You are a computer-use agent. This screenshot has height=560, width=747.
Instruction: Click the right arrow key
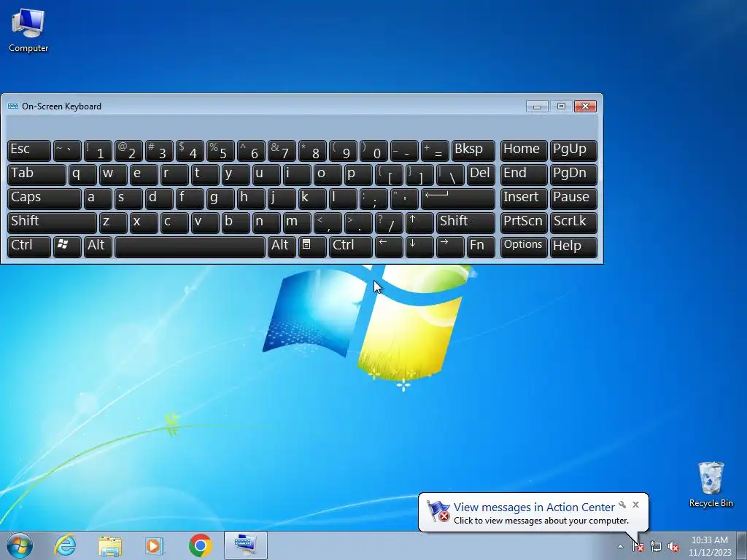450,246
